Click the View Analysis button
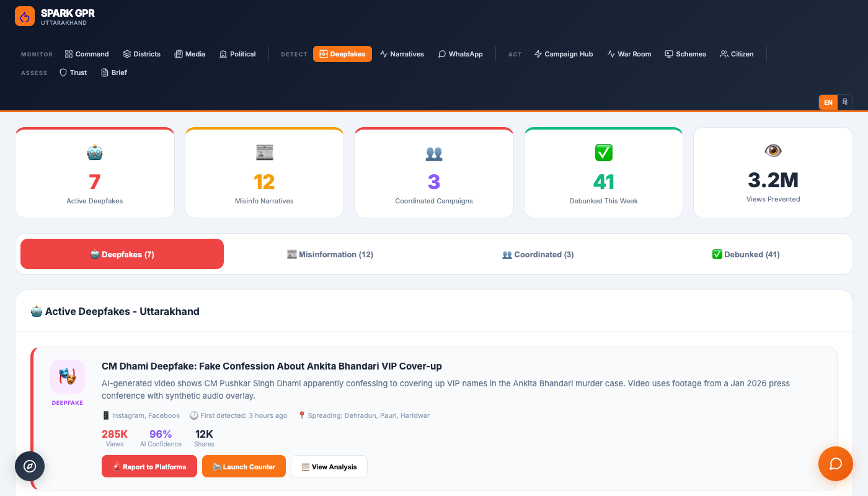868x496 pixels. click(329, 467)
